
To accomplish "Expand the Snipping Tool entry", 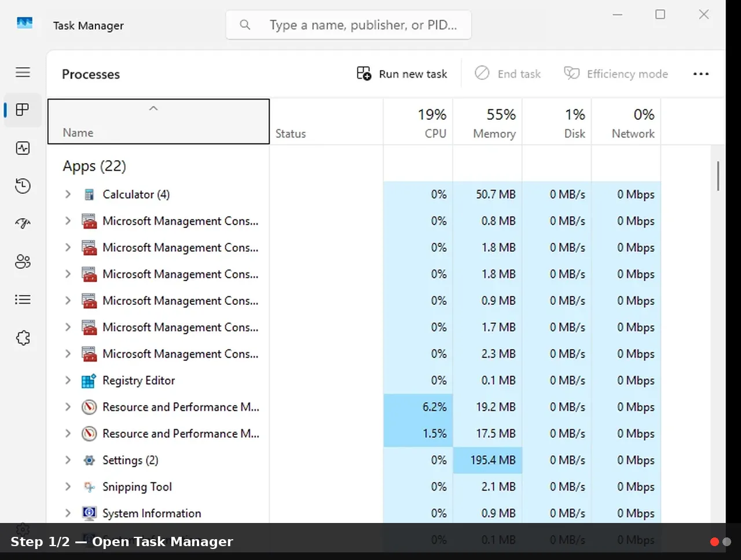I will [68, 487].
